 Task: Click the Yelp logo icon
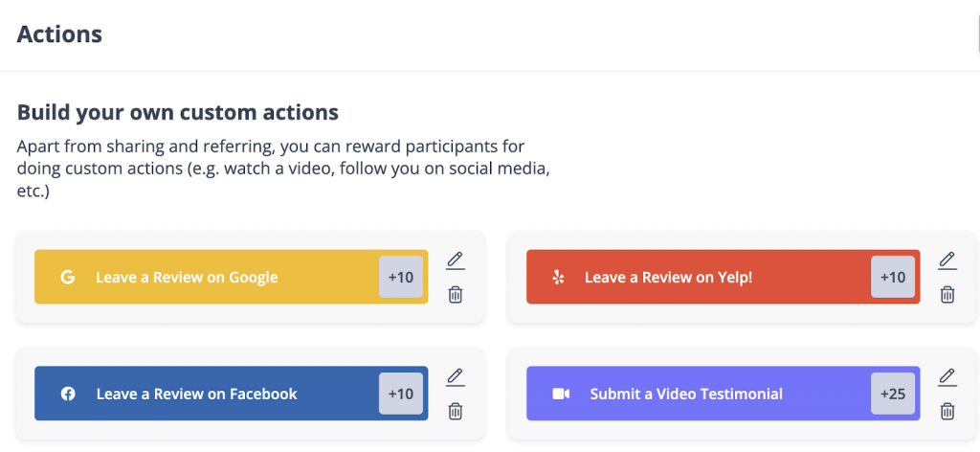(559, 277)
